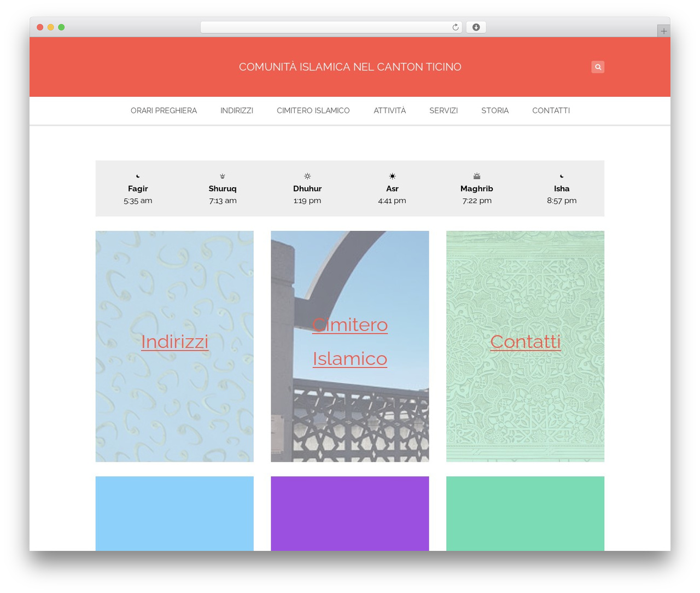
Task: Reload the page with the refresh icon
Action: [456, 27]
